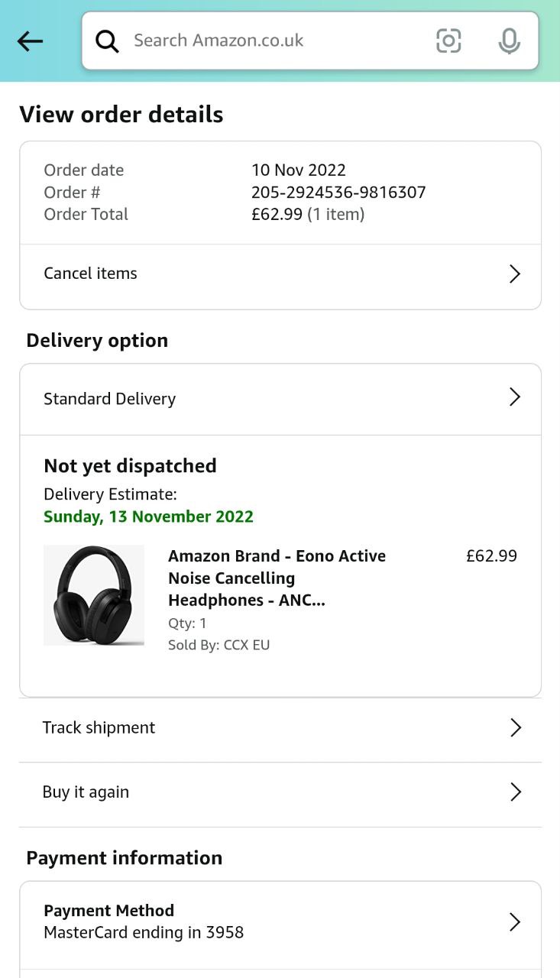The height and width of the screenshot is (978, 560).
Task: Tap the search magnifier icon
Action: pyautogui.click(x=107, y=41)
